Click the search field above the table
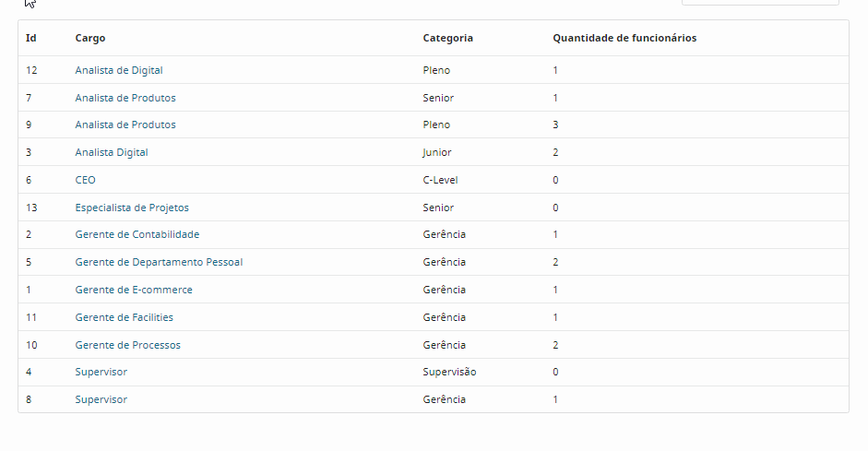868x451 pixels. pos(760,2)
